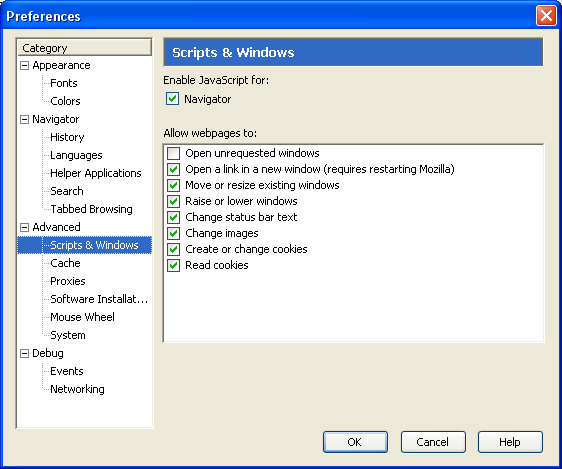Uncheck Create or change cookies

[173, 249]
